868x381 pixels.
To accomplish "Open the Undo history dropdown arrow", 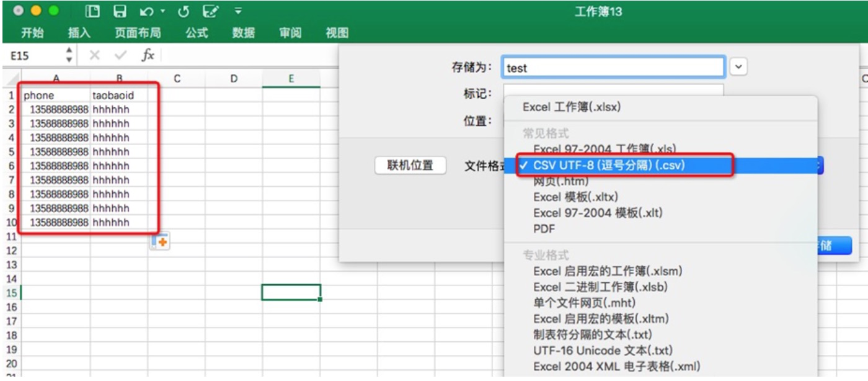I will (162, 12).
